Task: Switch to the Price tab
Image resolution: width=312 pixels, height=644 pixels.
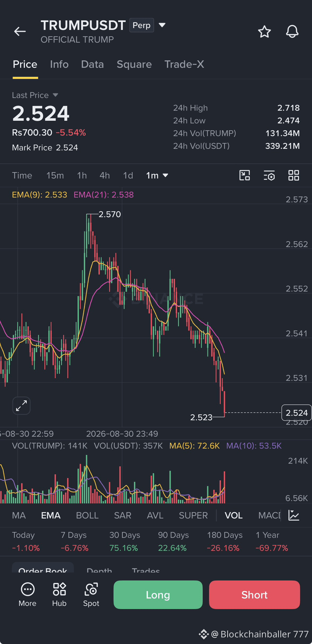Action: coord(25,64)
